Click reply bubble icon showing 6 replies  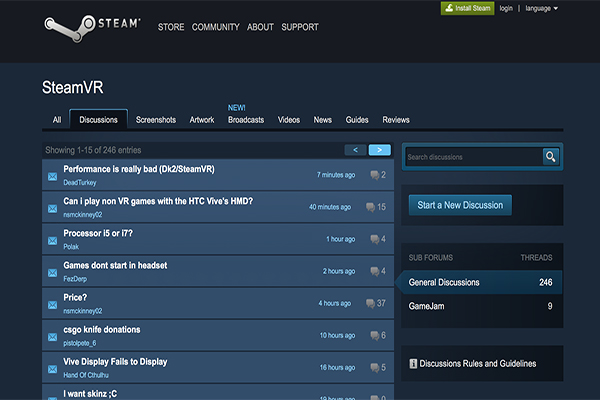click(x=375, y=336)
